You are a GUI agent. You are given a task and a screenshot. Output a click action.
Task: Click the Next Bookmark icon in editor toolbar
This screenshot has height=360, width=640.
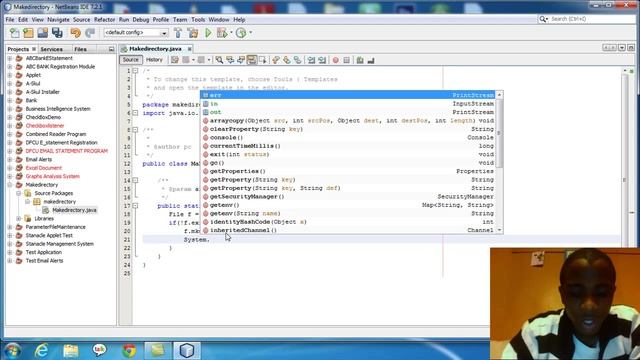pyautogui.click(x=287, y=60)
